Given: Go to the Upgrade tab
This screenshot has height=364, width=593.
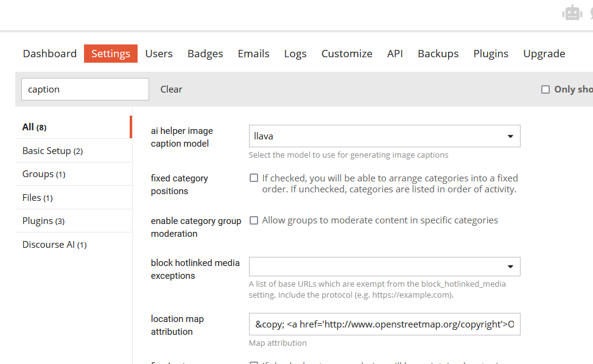Looking at the screenshot, I should coord(544,54).
